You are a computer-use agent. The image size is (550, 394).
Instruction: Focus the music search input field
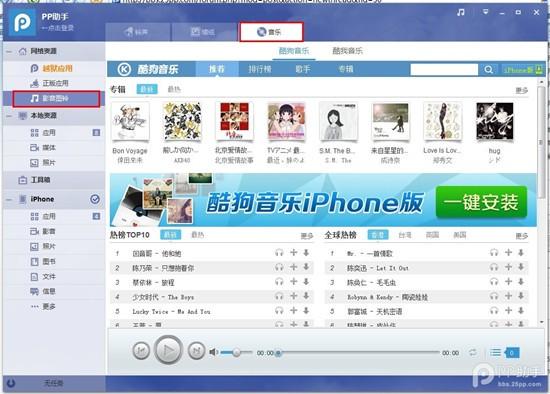[x=444, y=69]
